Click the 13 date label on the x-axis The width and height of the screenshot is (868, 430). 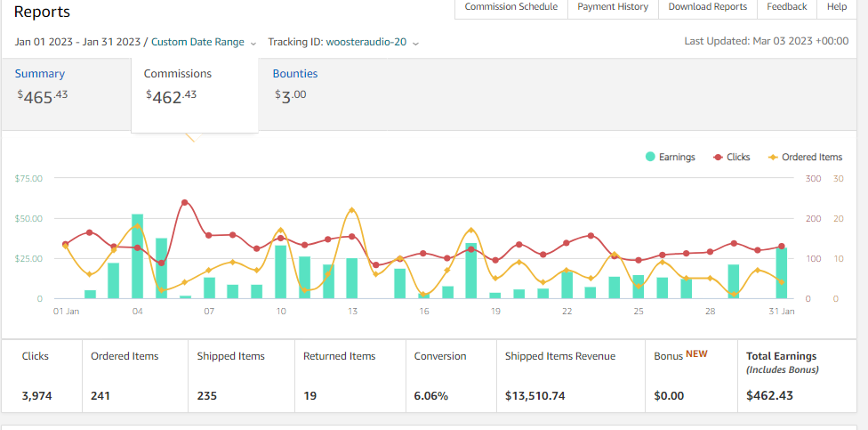352,312
